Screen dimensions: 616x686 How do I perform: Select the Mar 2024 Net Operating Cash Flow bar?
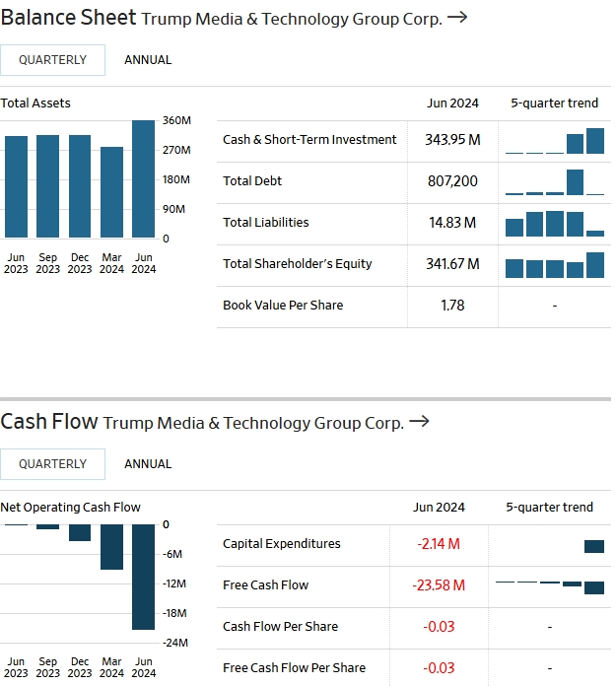coord(111,547)
